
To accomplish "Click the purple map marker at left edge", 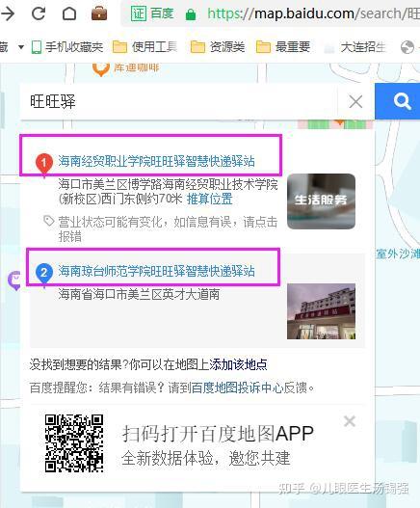I will (14, 281).
